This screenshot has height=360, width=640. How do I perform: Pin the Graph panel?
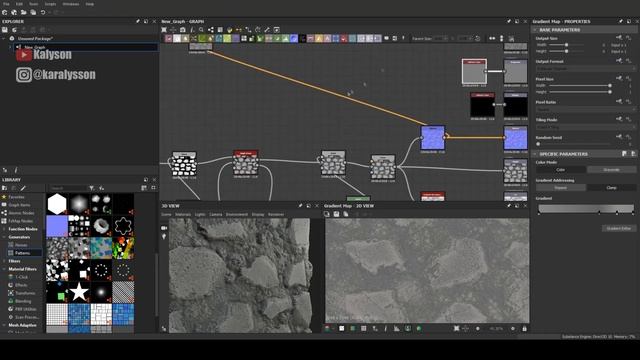pyautogui.click(x=509, y=21)
